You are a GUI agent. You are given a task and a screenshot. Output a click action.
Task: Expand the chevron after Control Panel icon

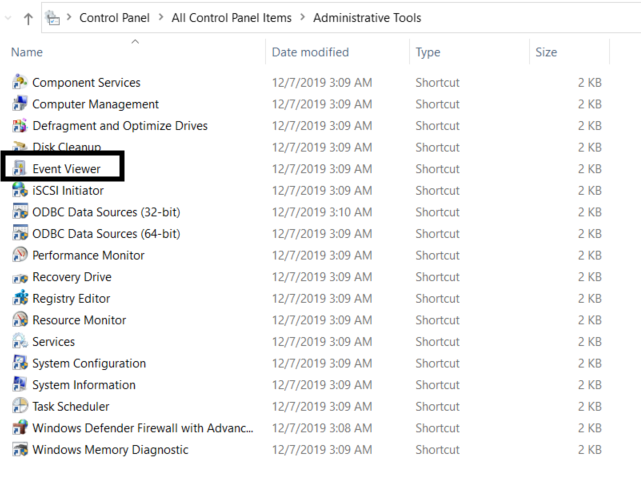69,17
